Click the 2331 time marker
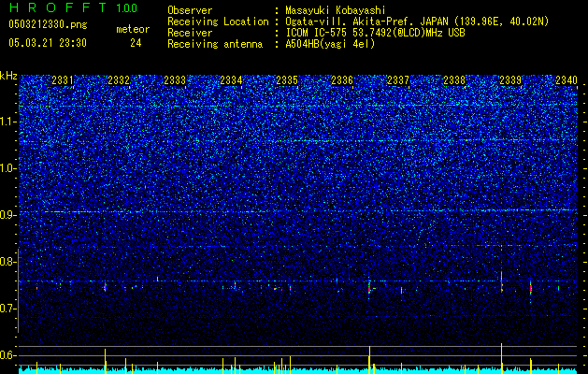The width and height of the screenshot is (588, 374). pos(63,80)
